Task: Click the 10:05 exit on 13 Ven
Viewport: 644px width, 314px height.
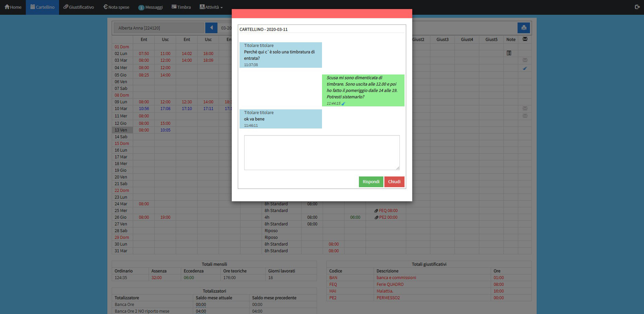Action: click(165, 130)
